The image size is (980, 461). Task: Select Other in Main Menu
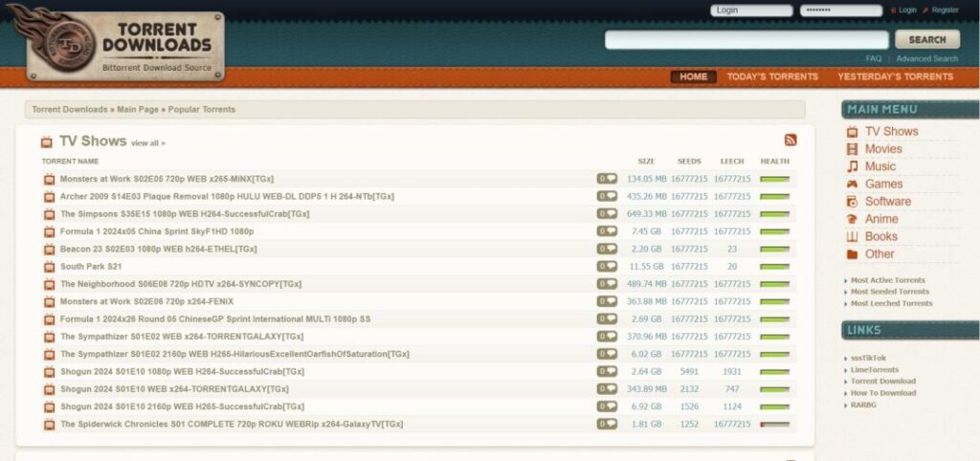880,254
